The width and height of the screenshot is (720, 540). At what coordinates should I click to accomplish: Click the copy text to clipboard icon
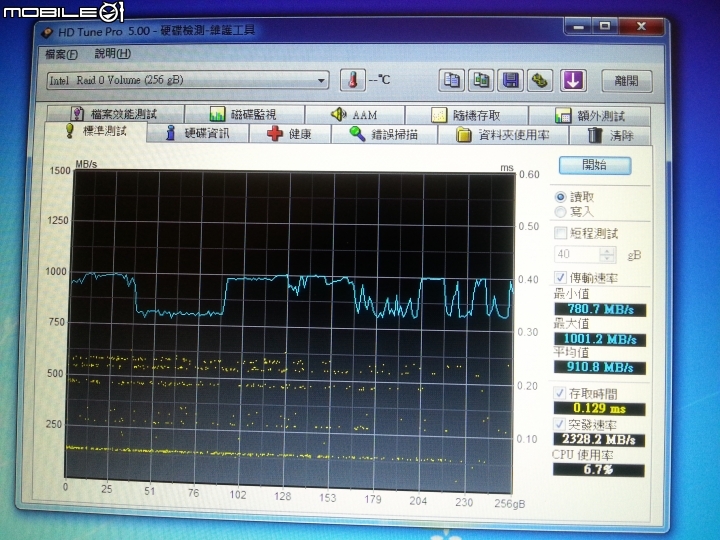[x=451, y=80]
